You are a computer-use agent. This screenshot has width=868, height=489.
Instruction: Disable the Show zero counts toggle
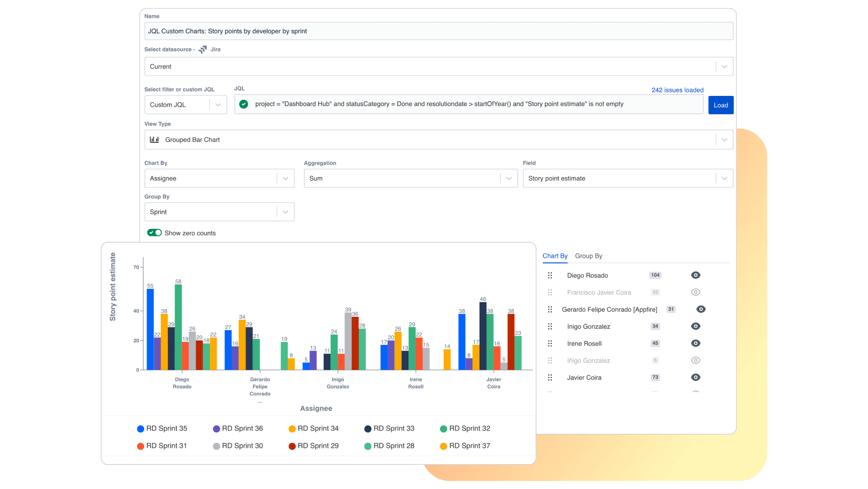[x=154, y=232]
